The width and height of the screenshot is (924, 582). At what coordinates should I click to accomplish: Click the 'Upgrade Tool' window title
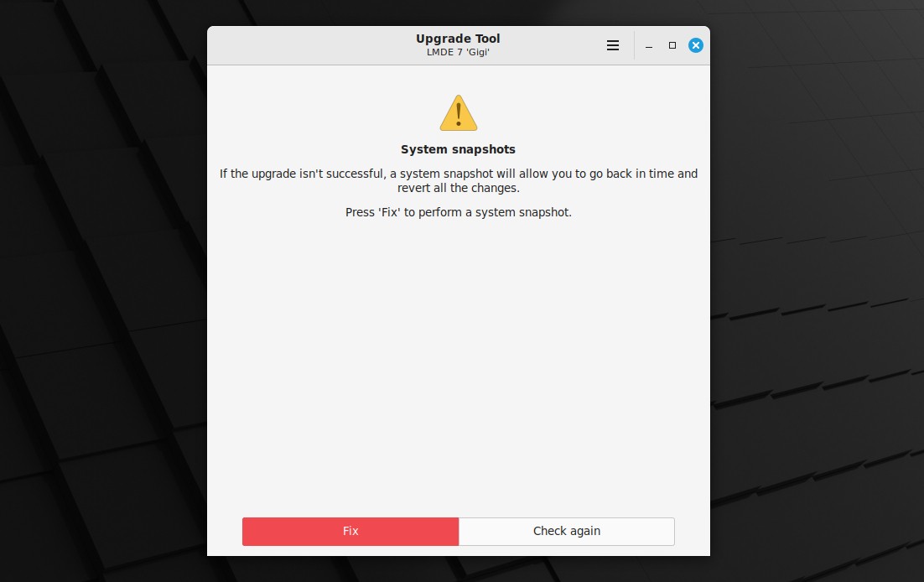tap(459, 39)
